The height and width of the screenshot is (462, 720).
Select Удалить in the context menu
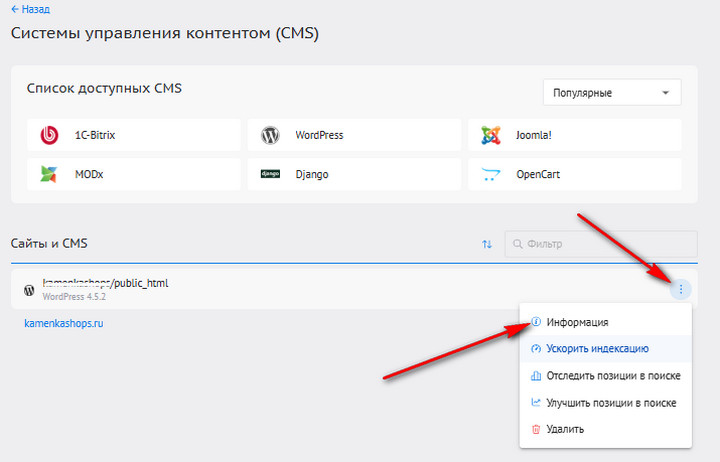click(x=606, y=429)
